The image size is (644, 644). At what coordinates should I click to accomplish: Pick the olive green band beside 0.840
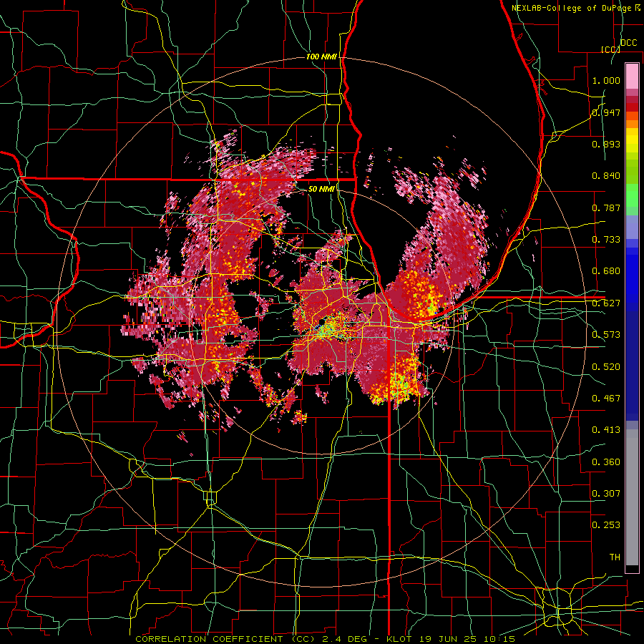632,172
